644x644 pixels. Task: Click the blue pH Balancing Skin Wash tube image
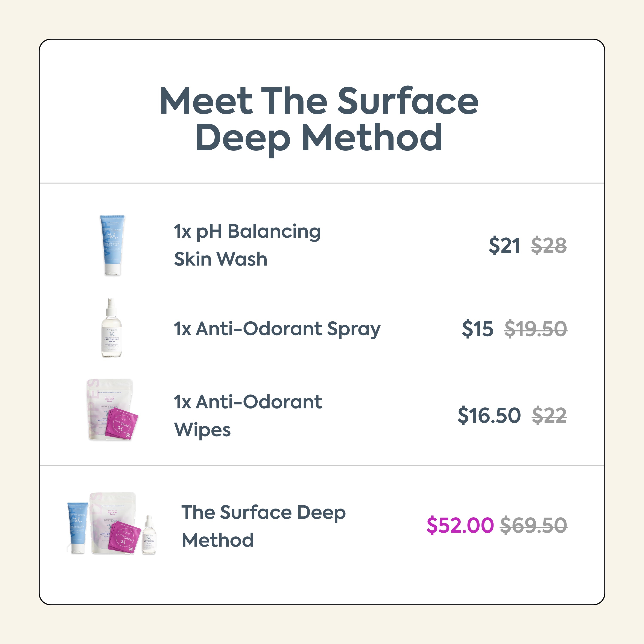coord(112,245)
